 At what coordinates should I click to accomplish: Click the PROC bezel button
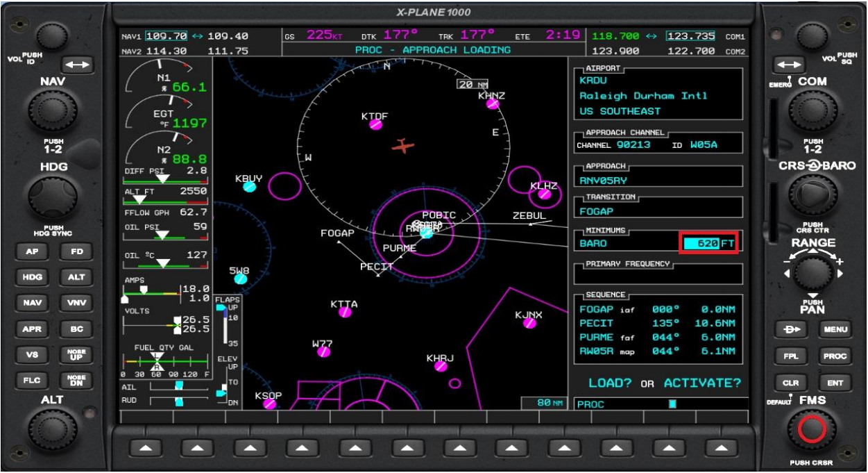pos(835,356)
